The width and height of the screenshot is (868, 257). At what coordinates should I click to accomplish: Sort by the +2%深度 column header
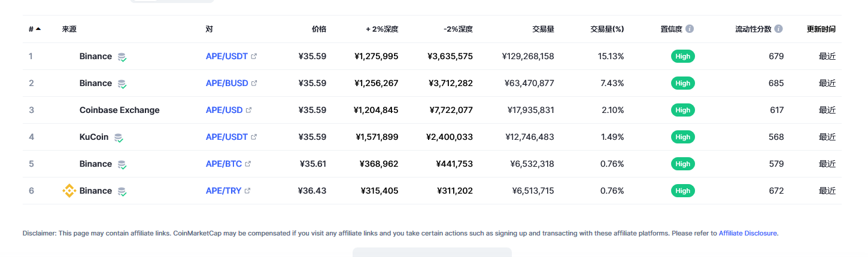[x=382, y=29]
